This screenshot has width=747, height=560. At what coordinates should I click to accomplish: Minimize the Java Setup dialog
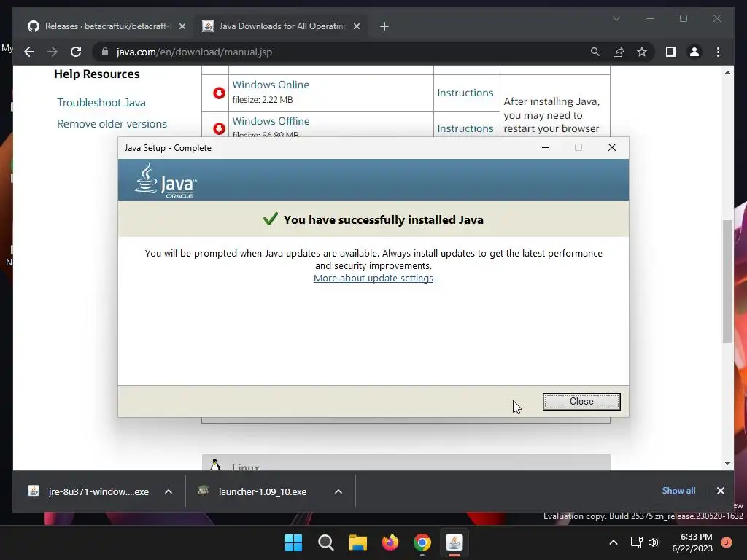click(546, 147)
